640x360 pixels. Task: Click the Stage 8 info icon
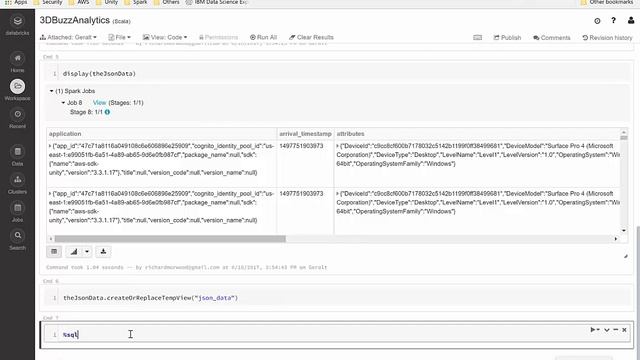click(x=107, y=112)
